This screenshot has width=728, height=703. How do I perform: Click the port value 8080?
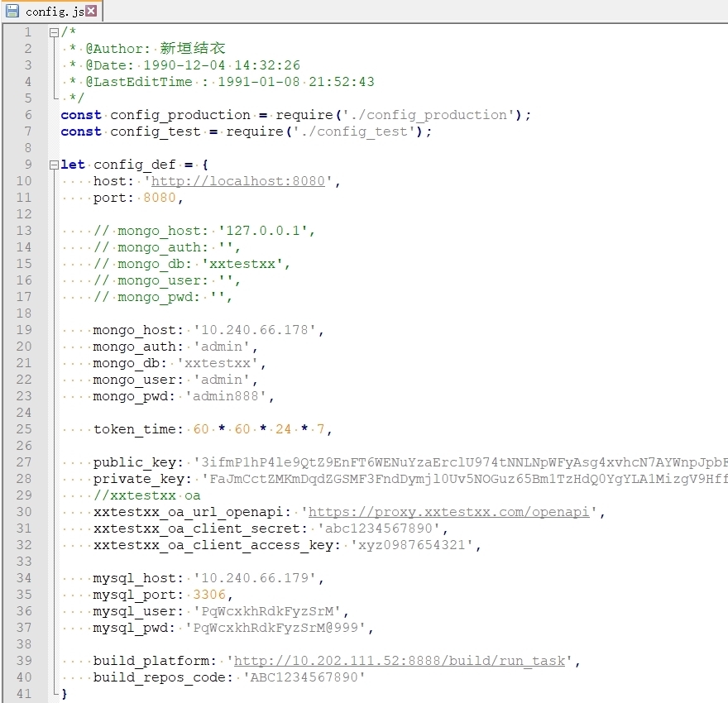[159, 198]
